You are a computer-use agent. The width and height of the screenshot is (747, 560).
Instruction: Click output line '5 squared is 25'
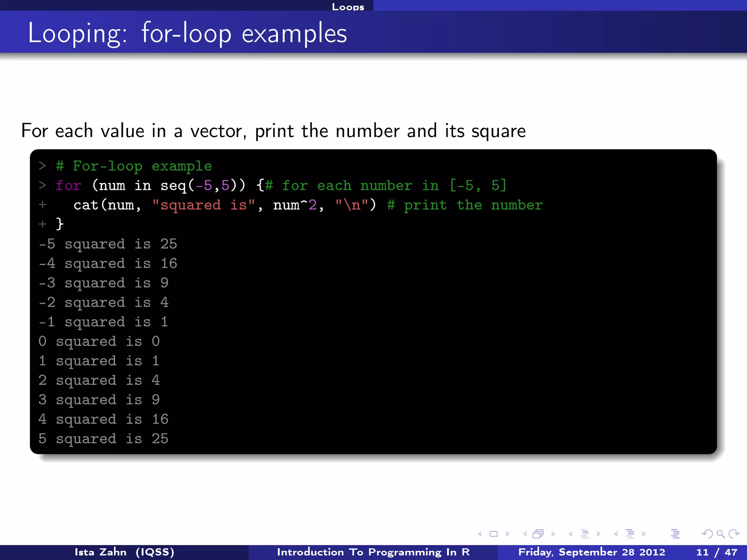click(104, 439)
